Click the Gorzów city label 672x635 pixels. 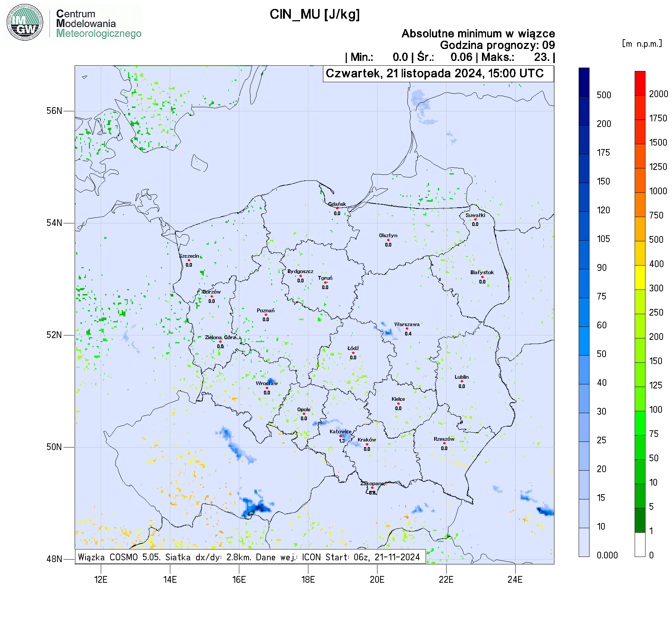pos(212,292)
